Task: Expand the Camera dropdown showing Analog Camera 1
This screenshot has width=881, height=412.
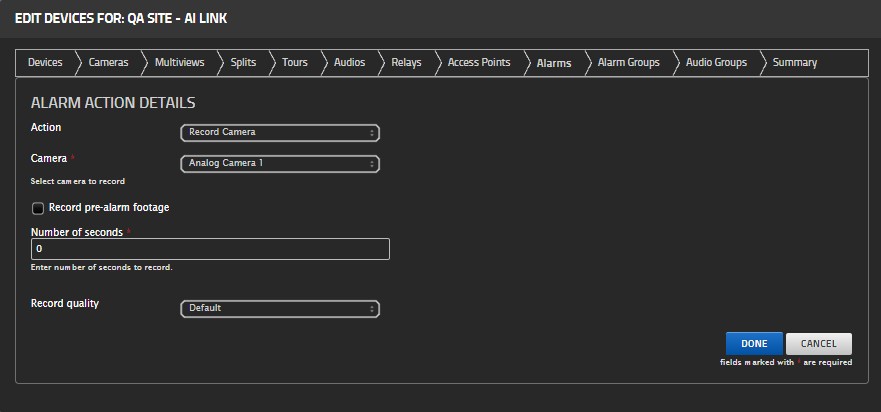Action: pos(280,163)
